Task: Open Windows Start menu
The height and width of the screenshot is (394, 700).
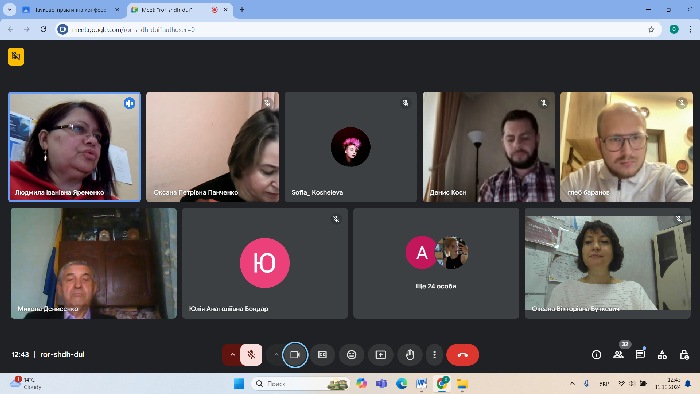Action: click(x=239, y=384)
